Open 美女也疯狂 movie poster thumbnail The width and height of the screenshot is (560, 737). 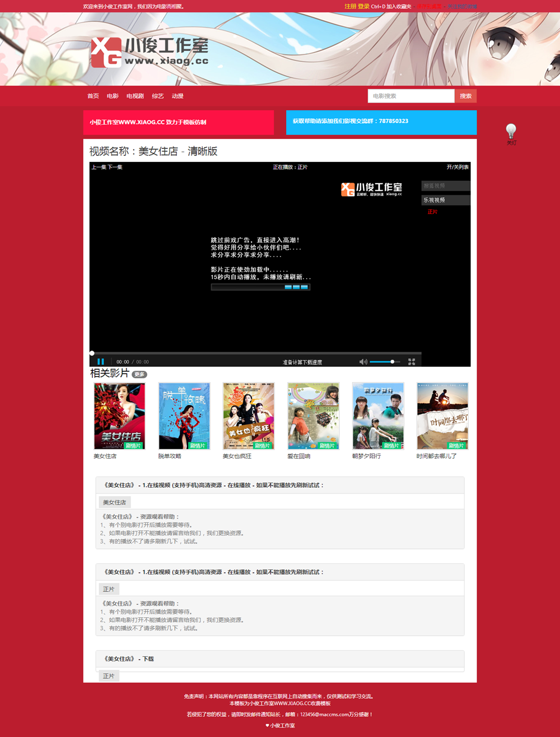click(x=249, y=416)
